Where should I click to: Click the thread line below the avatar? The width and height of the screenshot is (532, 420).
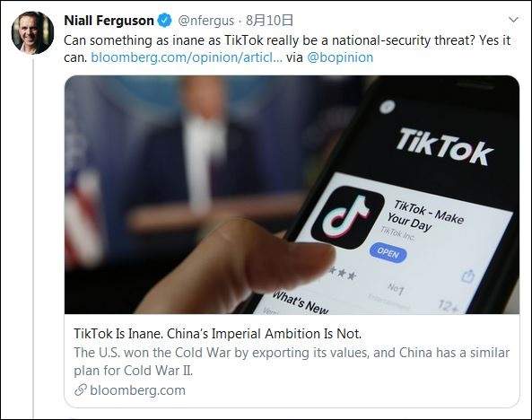coord(33,238)
